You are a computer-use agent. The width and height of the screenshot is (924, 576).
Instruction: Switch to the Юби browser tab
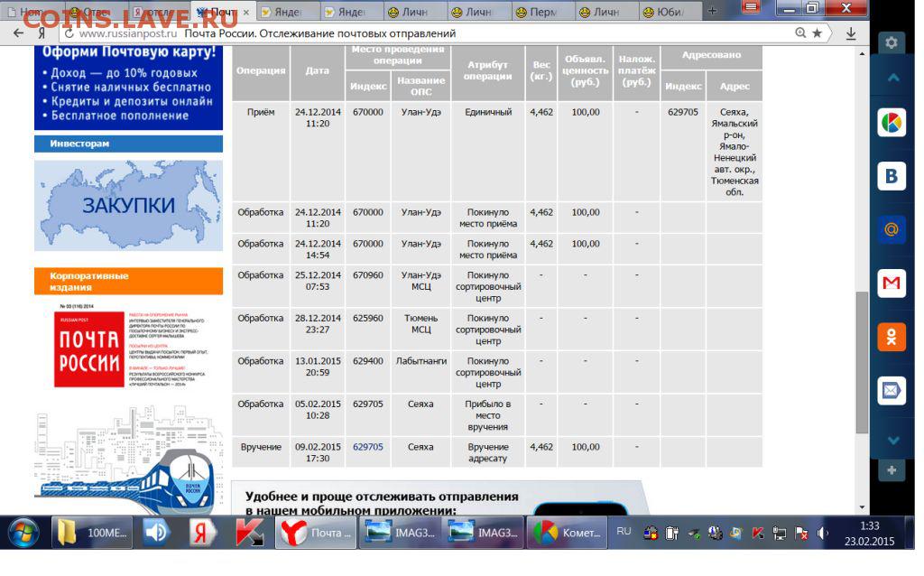(669, 11)
